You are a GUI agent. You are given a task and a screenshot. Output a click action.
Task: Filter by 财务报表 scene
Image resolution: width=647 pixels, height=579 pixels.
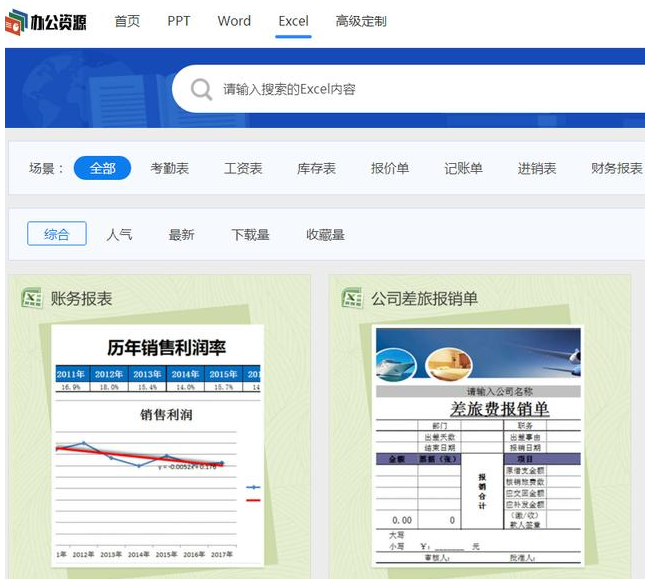click(617, 168)
